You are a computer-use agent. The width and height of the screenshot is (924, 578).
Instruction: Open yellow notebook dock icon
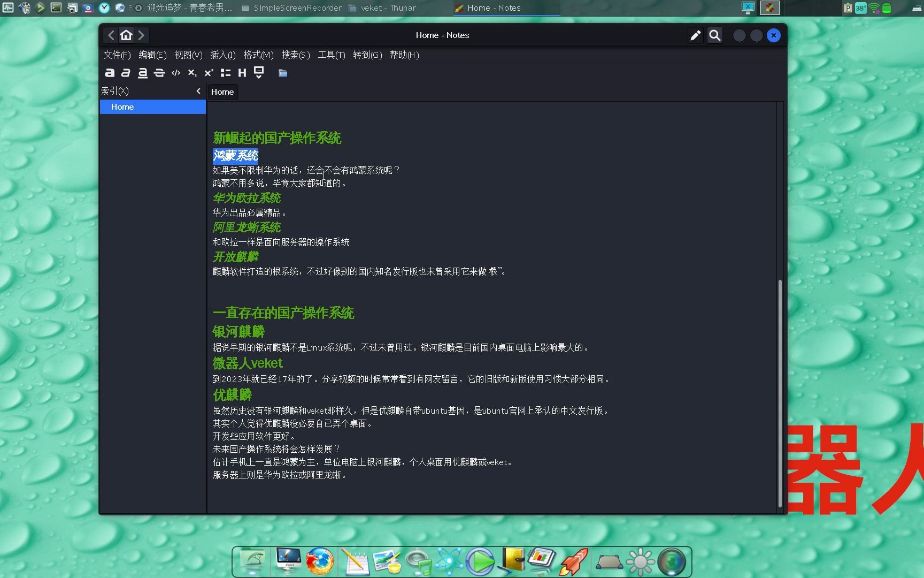coord(512,560)
